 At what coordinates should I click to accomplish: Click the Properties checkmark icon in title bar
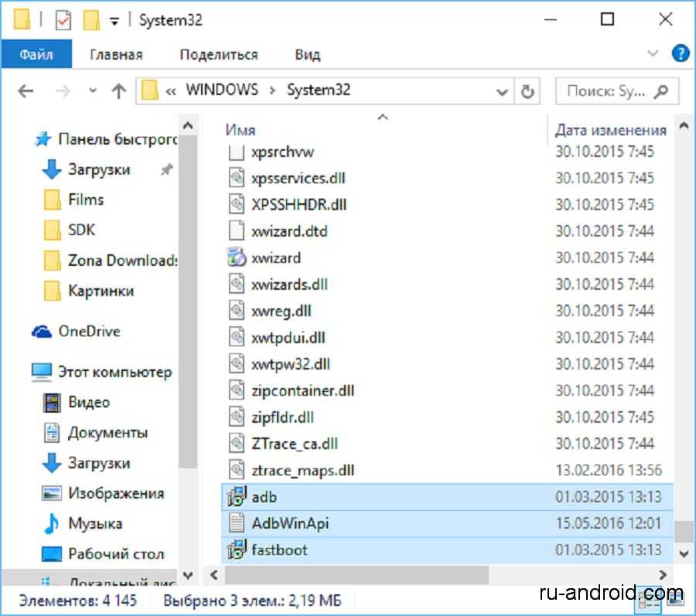(63, 21)
